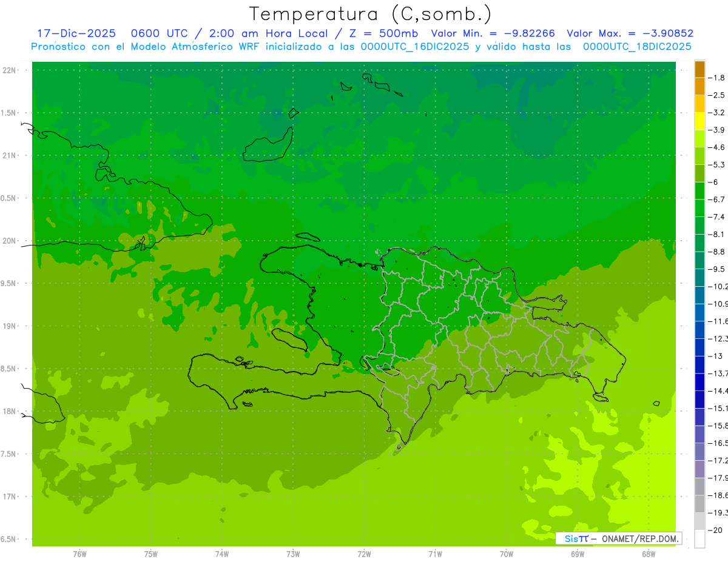Click the "-6" legend value

coord(713,182)
